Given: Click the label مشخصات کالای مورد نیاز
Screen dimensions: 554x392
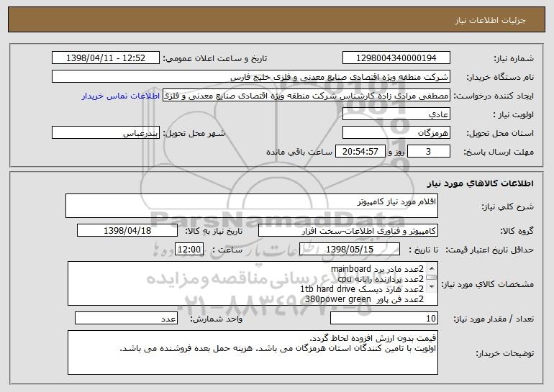Looking at the screenshot, I should [487, 284].
